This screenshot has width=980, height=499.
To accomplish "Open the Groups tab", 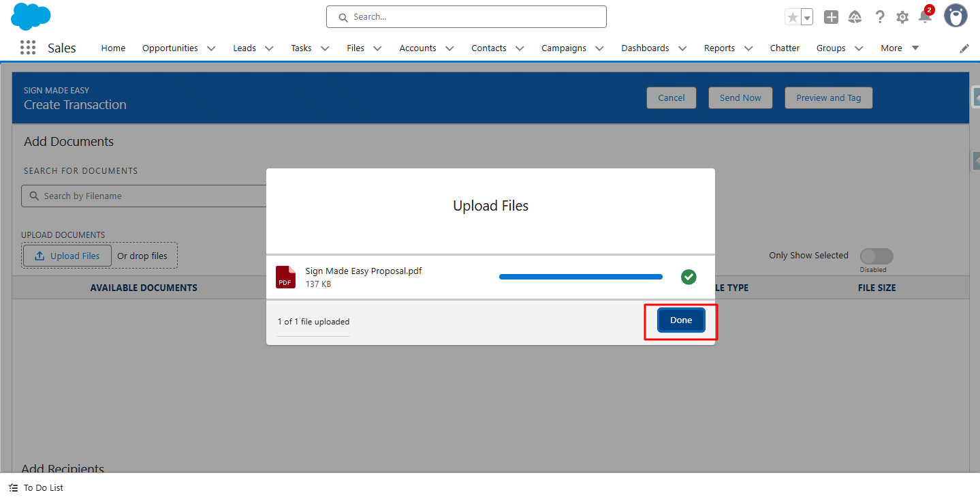I will click(831, 48).
